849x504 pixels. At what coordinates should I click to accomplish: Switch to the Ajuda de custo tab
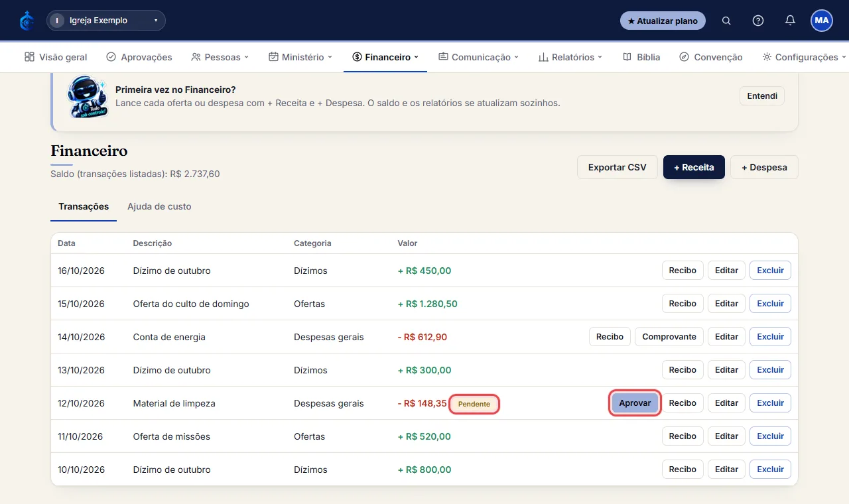[x=159, y=206]
